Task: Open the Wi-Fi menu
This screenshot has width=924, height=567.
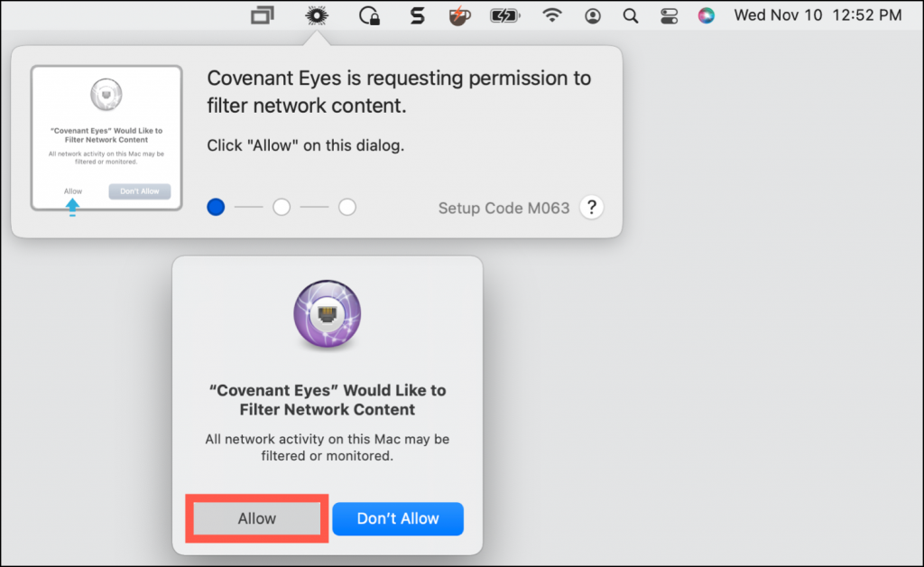Action: click(x=551, y=15)
